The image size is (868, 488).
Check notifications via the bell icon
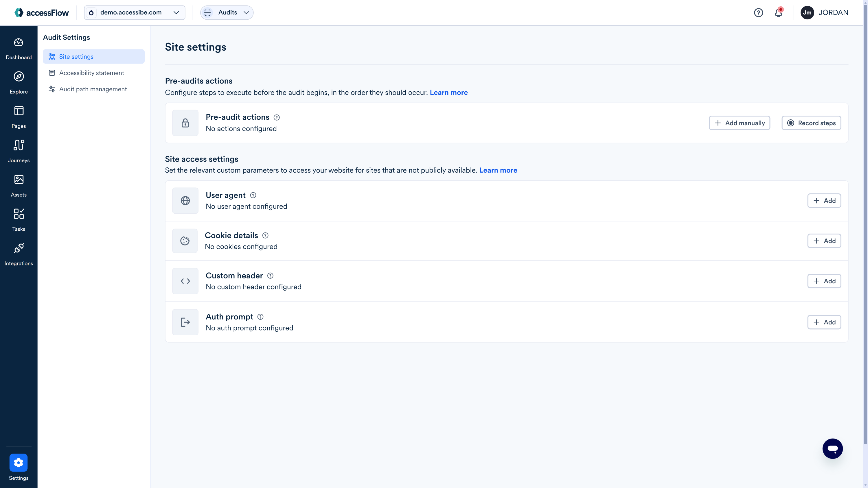click(x=778, y=12)
